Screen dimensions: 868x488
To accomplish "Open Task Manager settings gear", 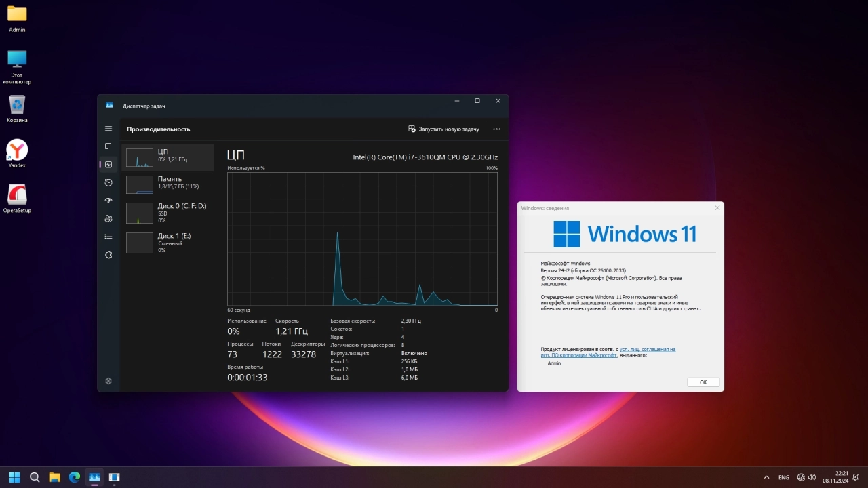I will pyautogui.click(x=108, y=381).
